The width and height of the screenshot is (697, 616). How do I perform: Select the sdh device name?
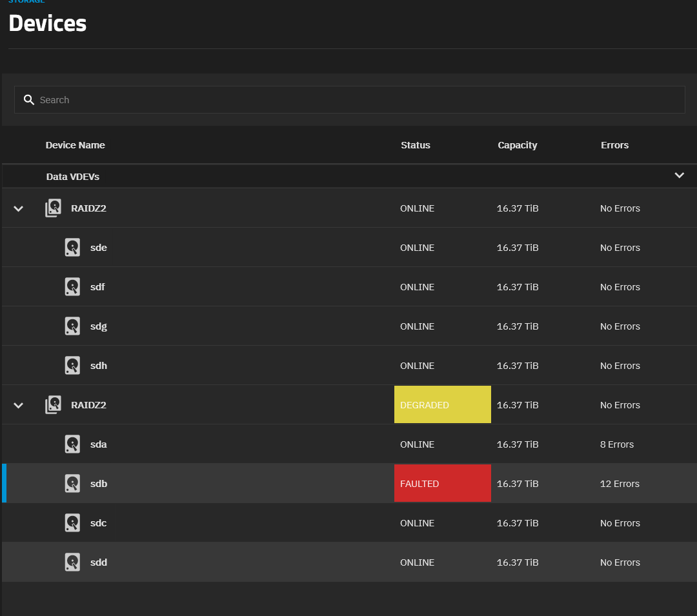[x=99, y=366]
